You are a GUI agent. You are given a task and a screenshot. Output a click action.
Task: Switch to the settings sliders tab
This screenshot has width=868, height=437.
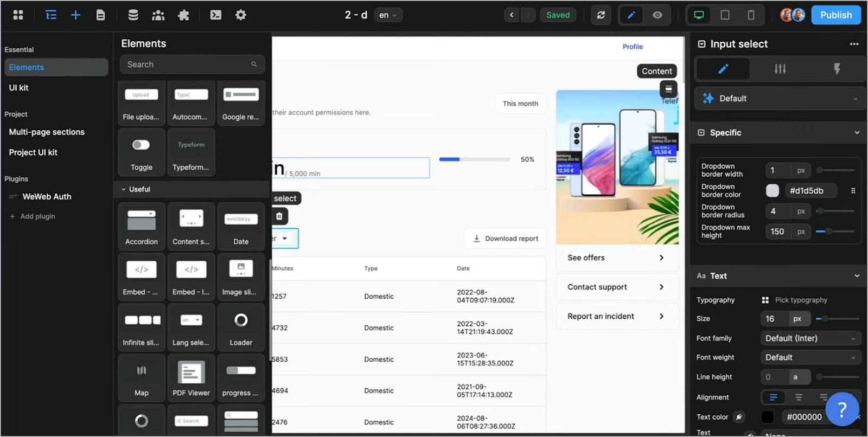tap(780, 69)
